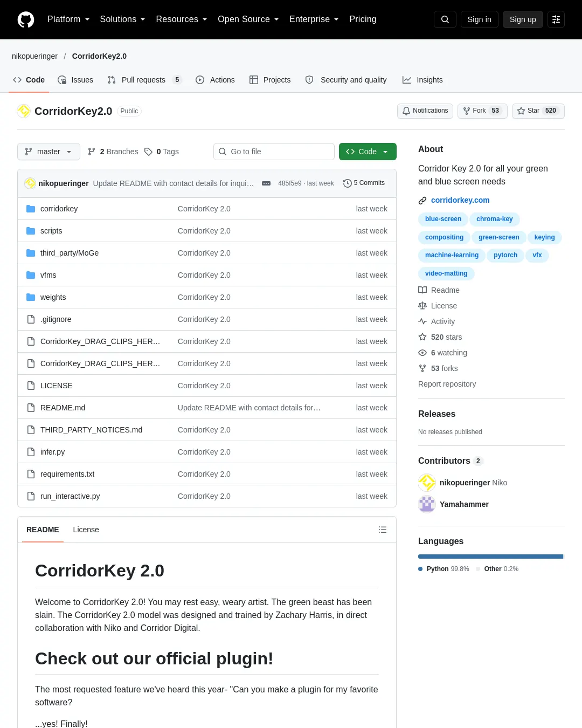
Task: Open the Pricing menu item
Action: 363,19
